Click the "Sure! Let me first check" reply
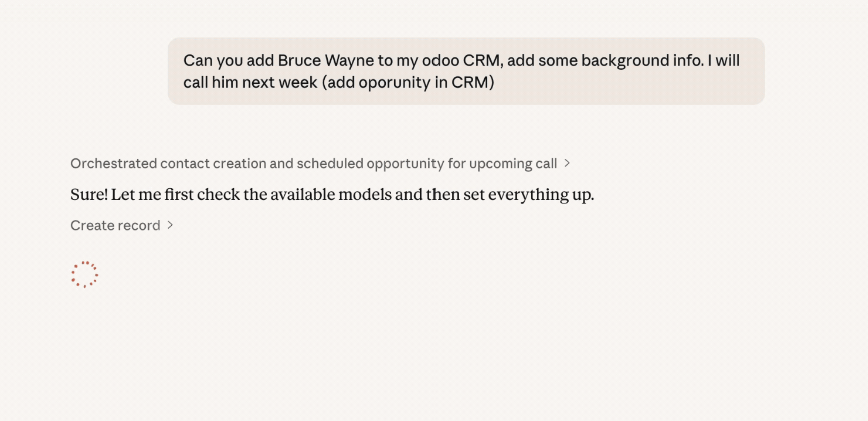The image size is (868, 421). (x=331, y=194)
